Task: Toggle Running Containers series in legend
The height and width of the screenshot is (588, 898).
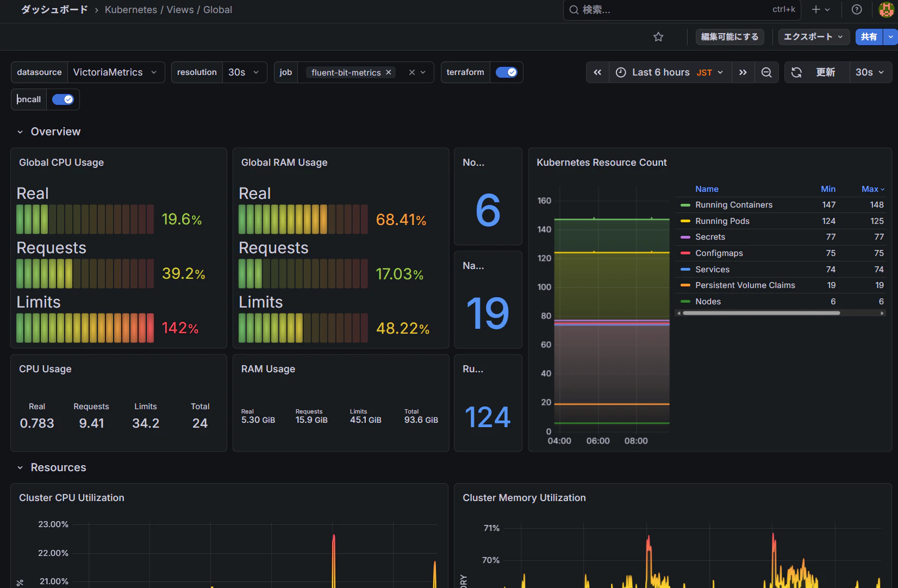Action: pyautogui.click(x=733, y=205)
